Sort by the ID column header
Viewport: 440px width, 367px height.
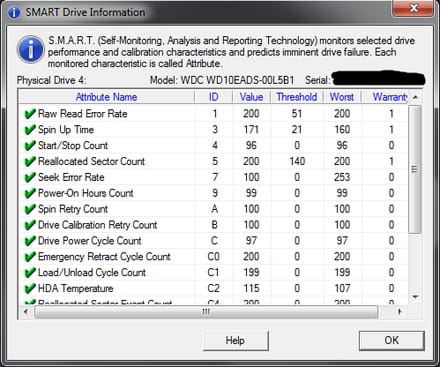(214, 97)
